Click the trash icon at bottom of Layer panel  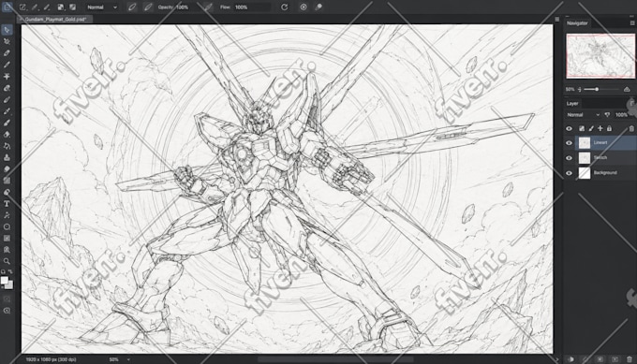(630, 359)
